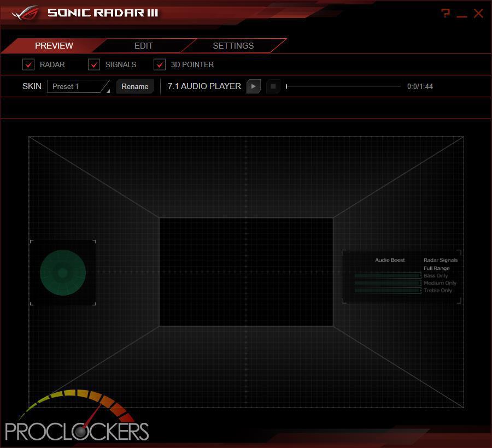Toggle the SIGNALS checkbox
492x448 pixels.
94,64
